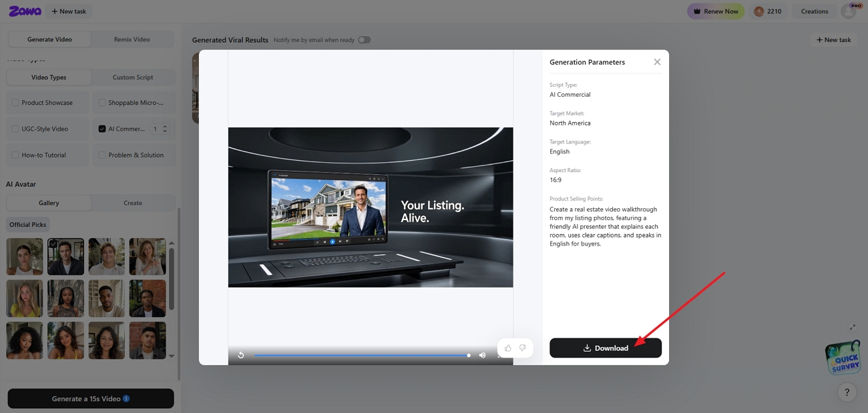The width and height of the screenshot is (868, 413).
Task: Seek using the video progress bar
Action: tap(361, 355)
